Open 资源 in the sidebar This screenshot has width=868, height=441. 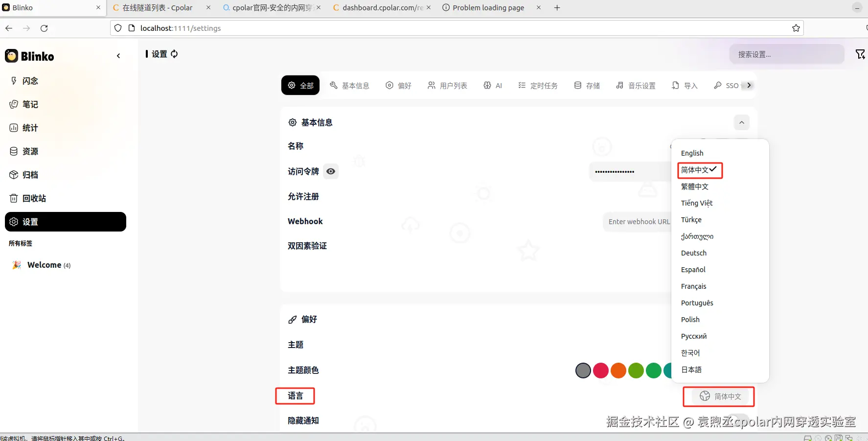tap(66, 151)
